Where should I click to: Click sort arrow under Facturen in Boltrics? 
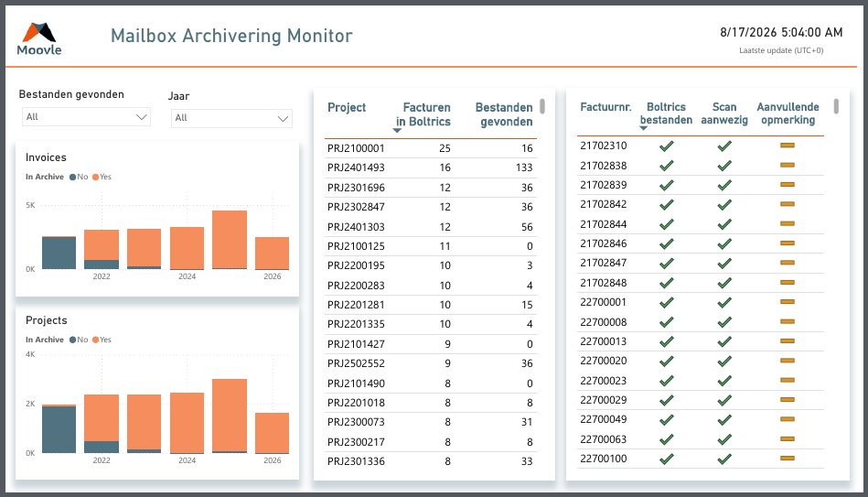coord(397,131)
